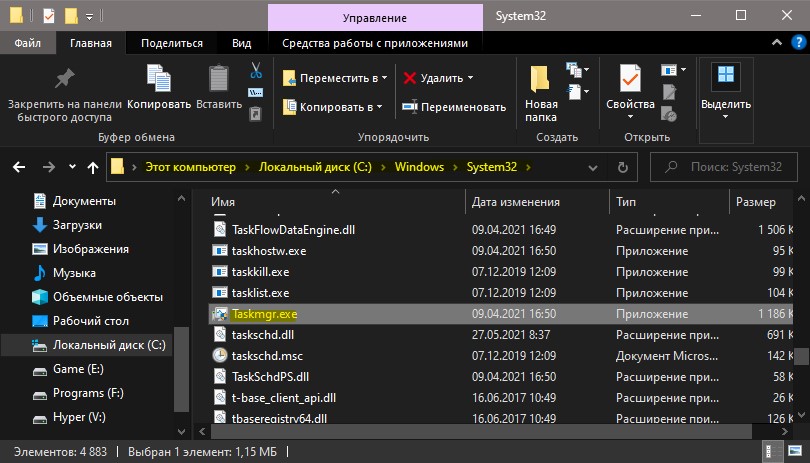Screen dimensions: 810x463
Task: Switch to the Поделиться ribbon tab
Action: pyautogui.click(x=172, y=43)
